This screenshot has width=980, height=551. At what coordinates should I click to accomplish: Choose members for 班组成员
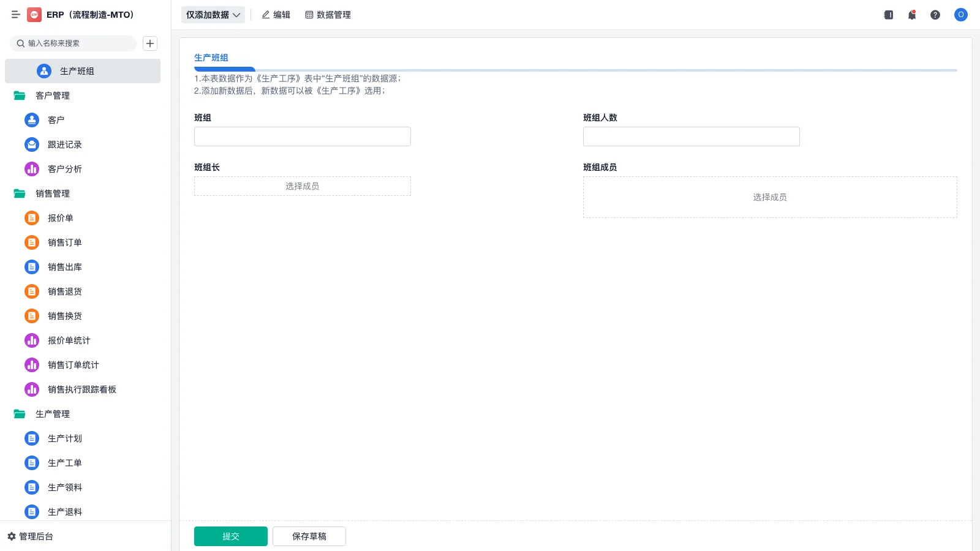click(770, 197)
